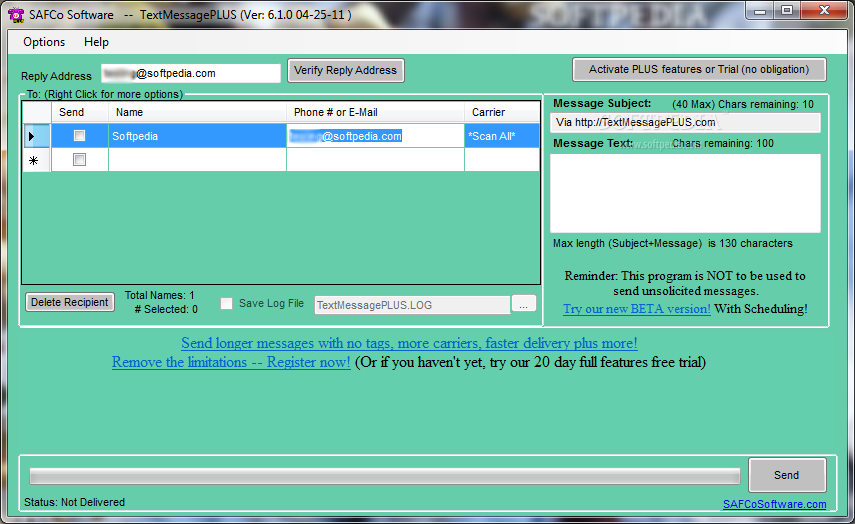Open the Options menu

[x=44, y=42]
